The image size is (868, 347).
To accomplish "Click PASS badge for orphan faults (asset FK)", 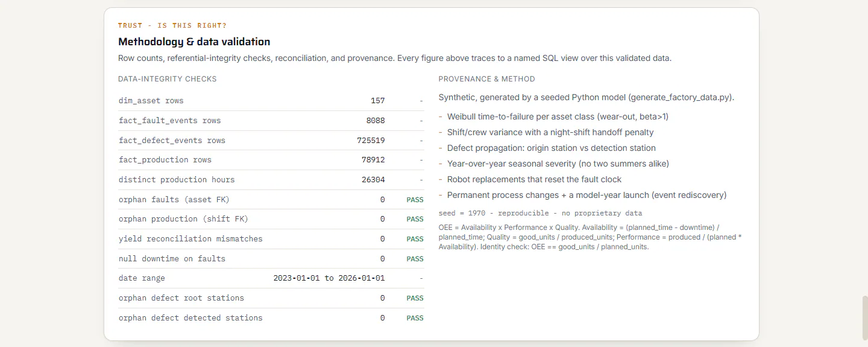I will [x=415, y=200].
